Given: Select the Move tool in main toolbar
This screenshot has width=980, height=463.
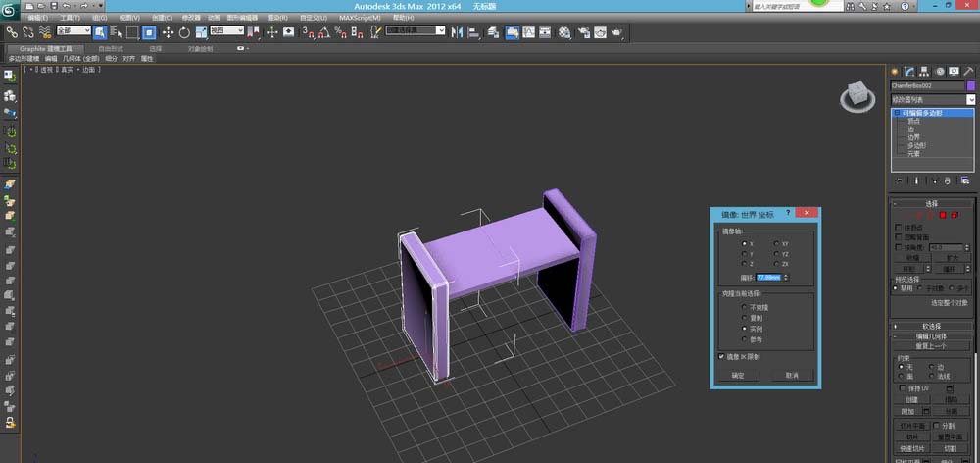Looking at the screenshot, I should 168,32.
